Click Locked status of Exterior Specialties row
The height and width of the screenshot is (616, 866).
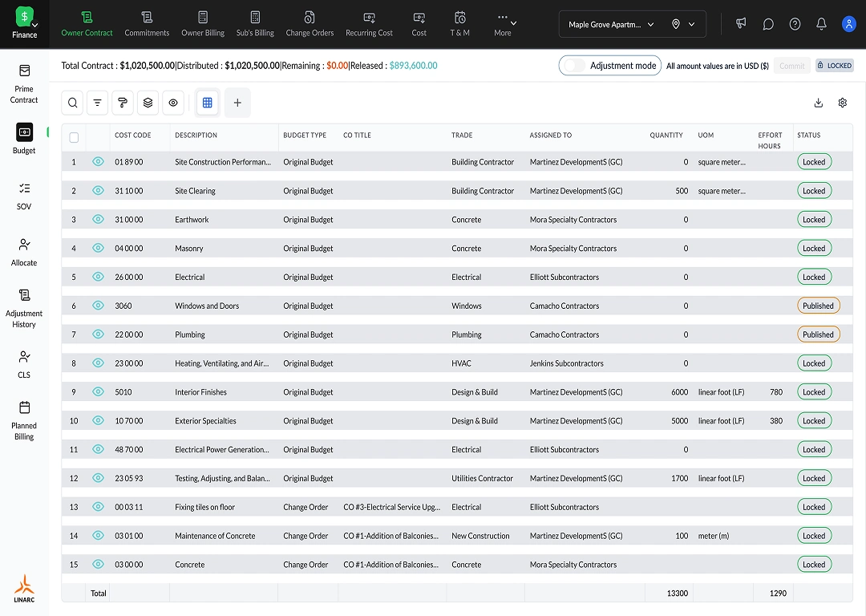coord(814,420)
